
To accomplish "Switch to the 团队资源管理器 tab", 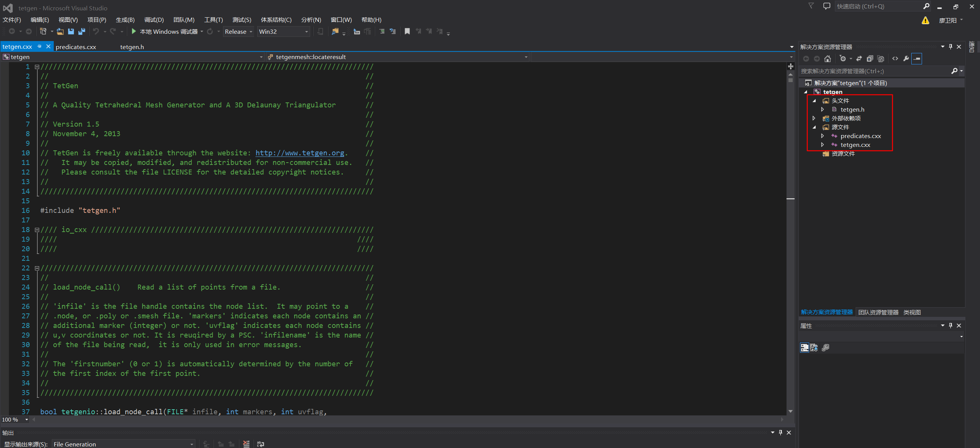I will [878, 312].
